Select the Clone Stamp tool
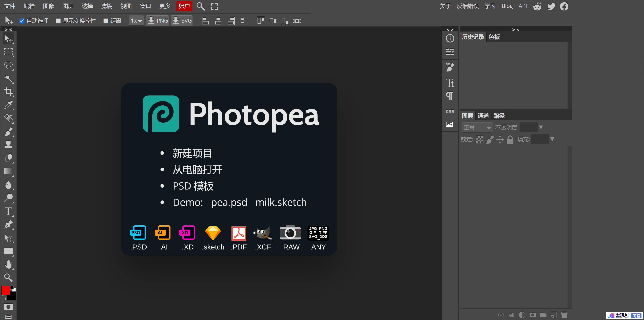 [8, 145]
